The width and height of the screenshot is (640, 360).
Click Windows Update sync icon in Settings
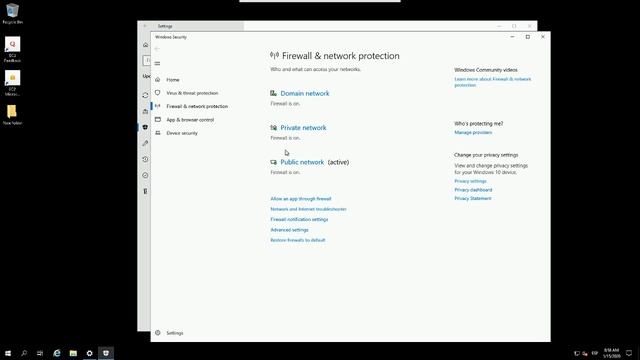tap(145, 95)
